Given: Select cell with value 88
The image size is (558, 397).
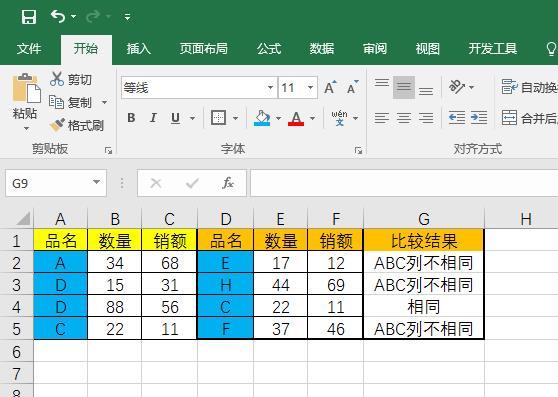Looking at the screenshot, I should (x=115, y=307).
